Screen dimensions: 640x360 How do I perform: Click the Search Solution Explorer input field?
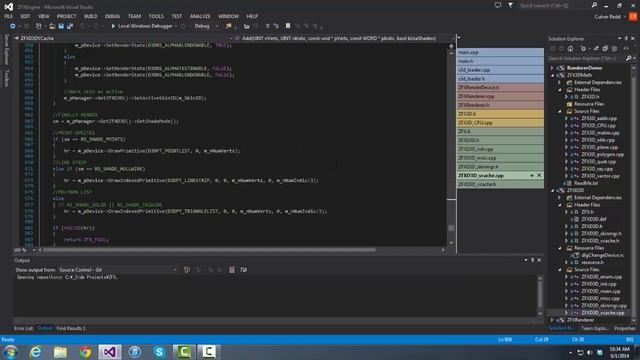[586, 58]
